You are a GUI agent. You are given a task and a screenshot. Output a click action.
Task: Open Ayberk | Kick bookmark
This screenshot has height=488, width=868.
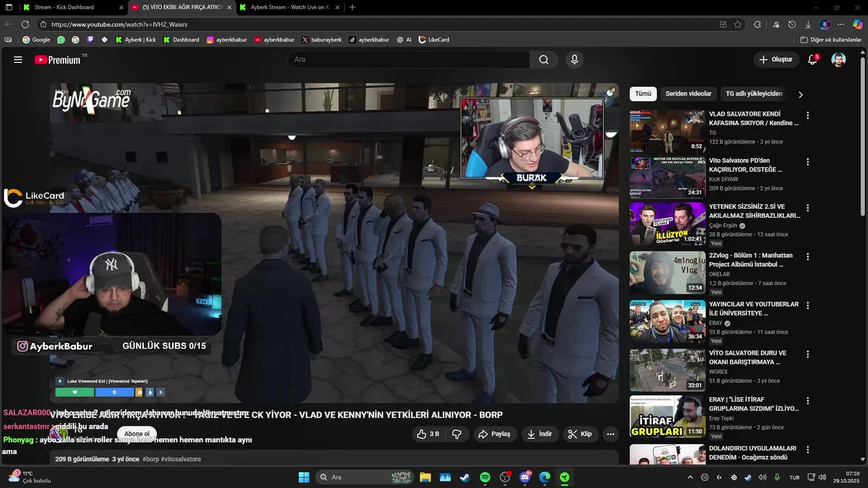coord(136,40)
